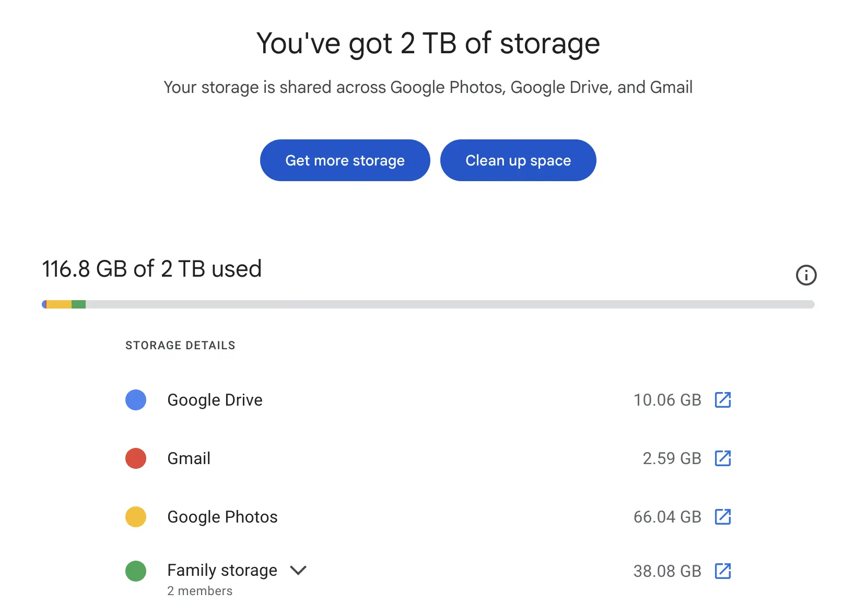Click the yellow segment of storage bar
This screenshot has height=616, width=867.
coord(59,304)
